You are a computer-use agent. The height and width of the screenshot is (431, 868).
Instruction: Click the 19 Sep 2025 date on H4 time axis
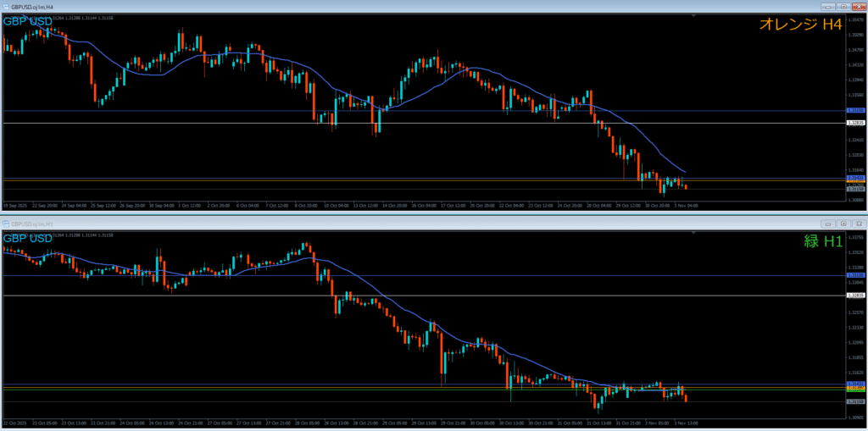(x=14, y=205)
